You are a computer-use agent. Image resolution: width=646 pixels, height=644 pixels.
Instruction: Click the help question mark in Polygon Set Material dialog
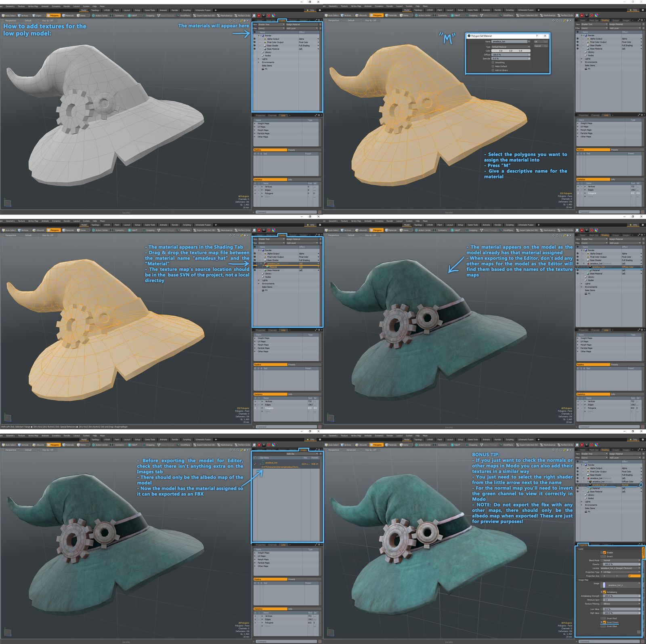pyautogui.click(x=537, y=36)
